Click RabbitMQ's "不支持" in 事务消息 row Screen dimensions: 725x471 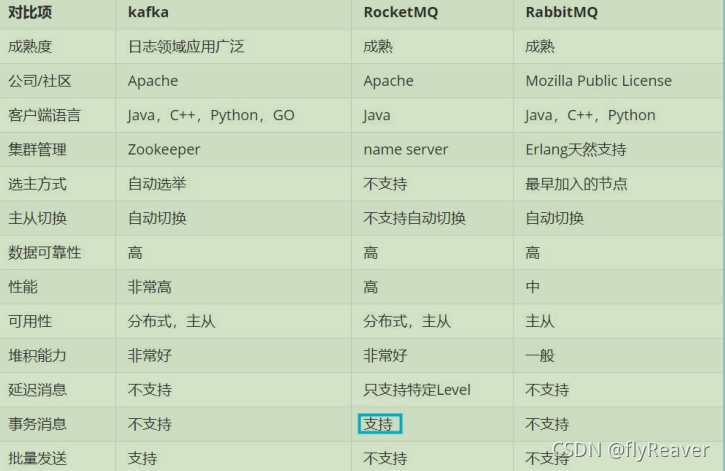(x=547, y=424)
